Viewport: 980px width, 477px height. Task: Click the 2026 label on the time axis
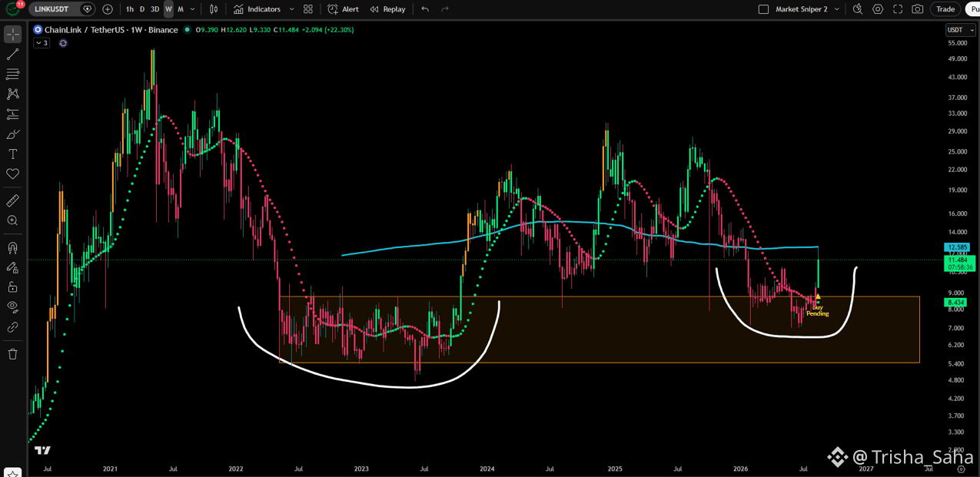(x=740, y=469)
